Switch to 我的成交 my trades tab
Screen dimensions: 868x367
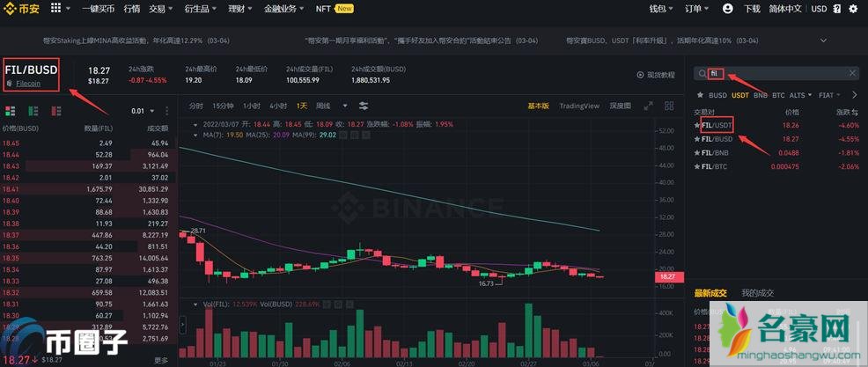pyautogui.click(x=757, y=293)
